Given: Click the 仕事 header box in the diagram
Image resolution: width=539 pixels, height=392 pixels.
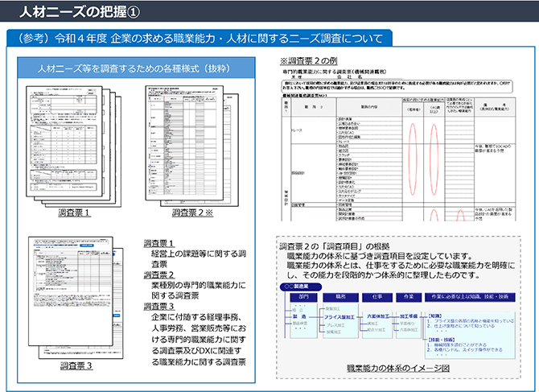Looking at the screenshot, I should [377, 297].
